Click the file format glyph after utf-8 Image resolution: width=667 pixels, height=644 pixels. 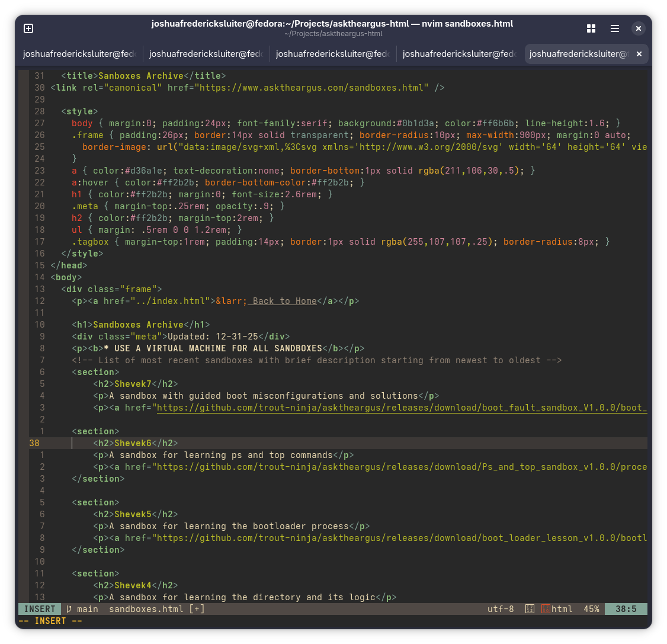(530, 609)
